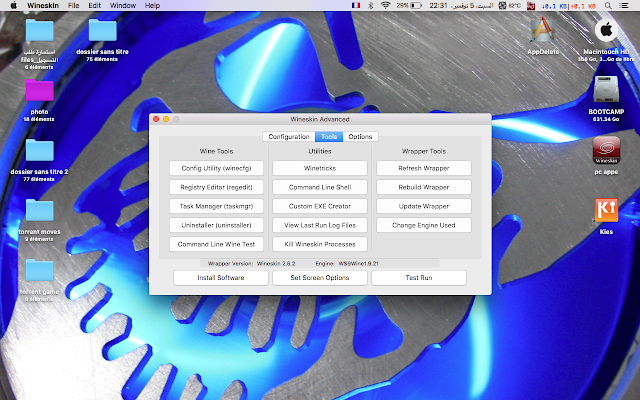
Task: Open the Apple menu icon
Action: point(13,5)
